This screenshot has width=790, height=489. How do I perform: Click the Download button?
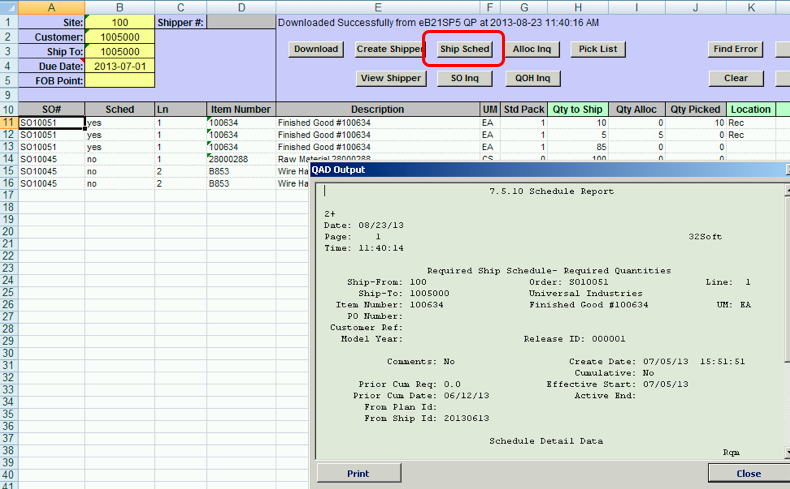tap(316, 49)
